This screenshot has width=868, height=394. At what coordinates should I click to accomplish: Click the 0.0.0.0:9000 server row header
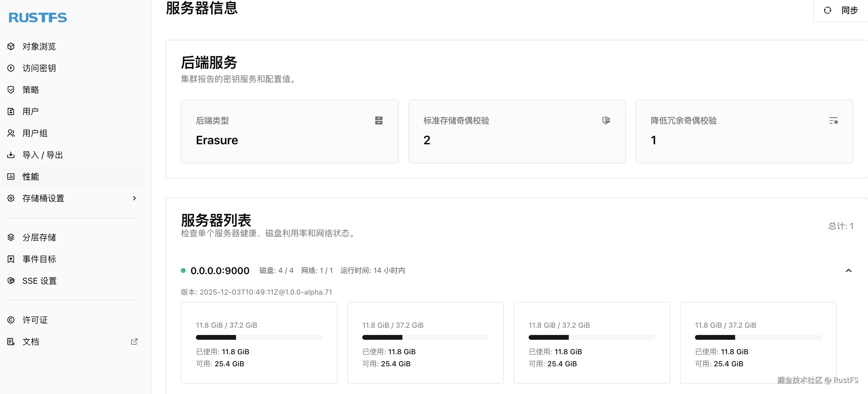(220, 271)
